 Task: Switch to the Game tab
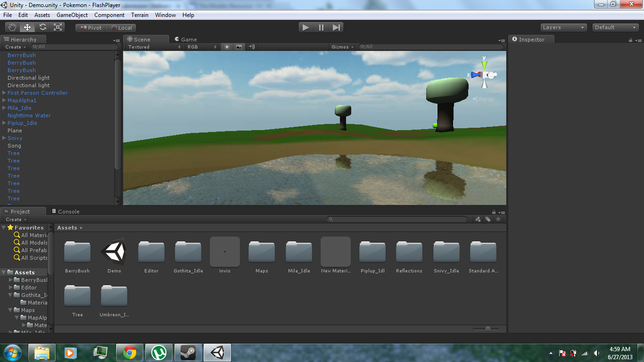pos(185,40)
